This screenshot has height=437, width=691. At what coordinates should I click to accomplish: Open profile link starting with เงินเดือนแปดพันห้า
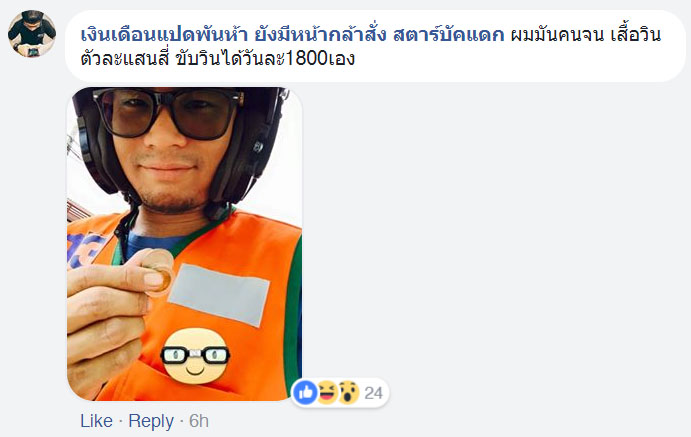[292, 34]
